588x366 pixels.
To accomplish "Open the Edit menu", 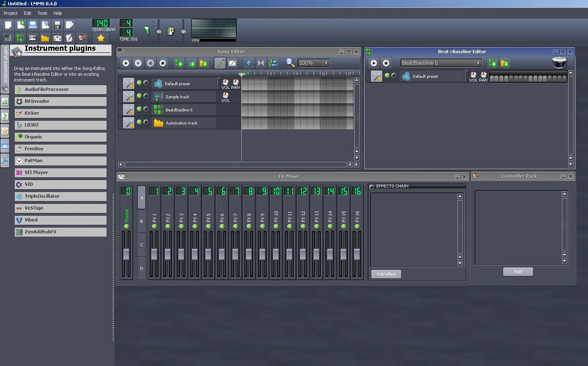I will pyautogui.click(x=27, y=13).
